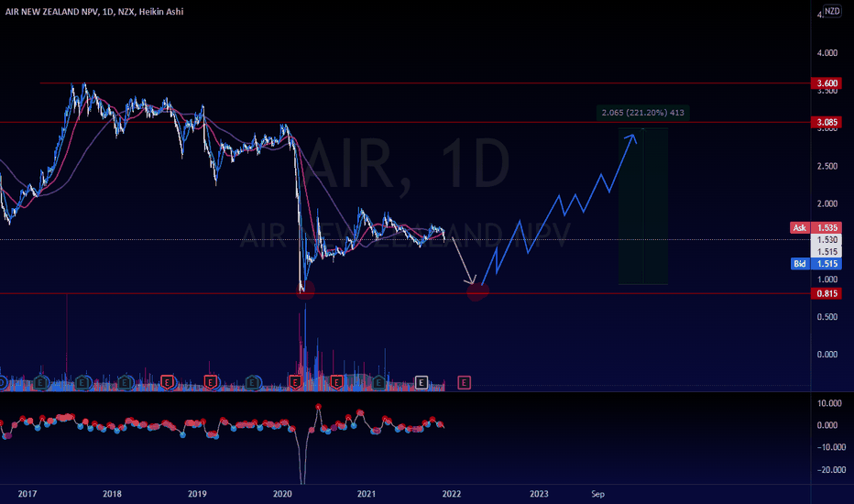The width and height of the screenshot is (854, 504).
Task: Select the red 3.085 price line label
Action: click(x=827, y=122)
